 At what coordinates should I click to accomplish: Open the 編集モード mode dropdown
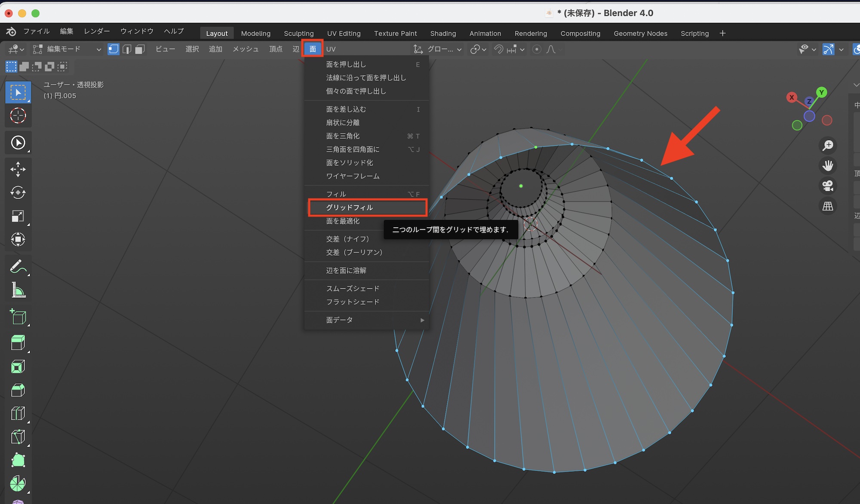[68, 49]
